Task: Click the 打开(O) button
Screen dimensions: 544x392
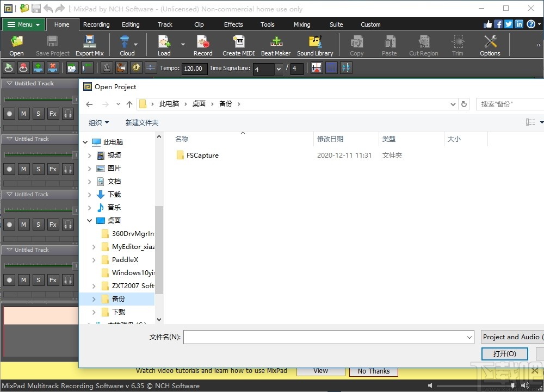Action: (504, 353)
